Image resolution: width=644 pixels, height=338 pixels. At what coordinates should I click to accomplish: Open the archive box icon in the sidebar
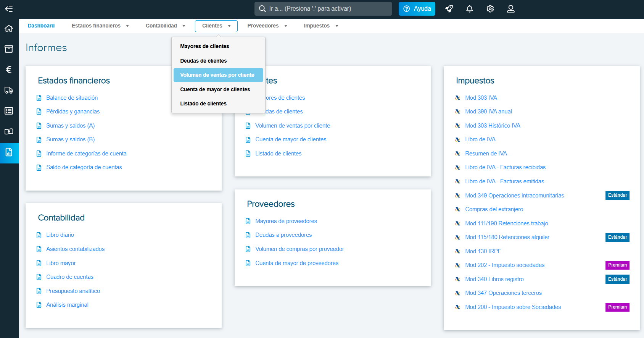click(9, 49)
